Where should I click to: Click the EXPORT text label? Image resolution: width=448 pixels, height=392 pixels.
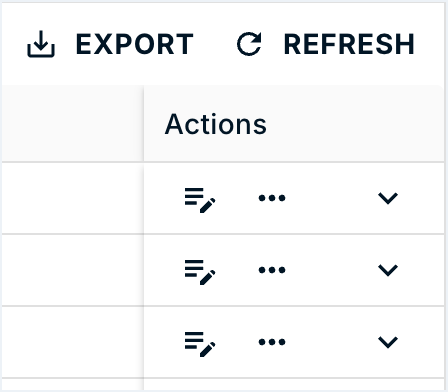click(x=134, y=44)
